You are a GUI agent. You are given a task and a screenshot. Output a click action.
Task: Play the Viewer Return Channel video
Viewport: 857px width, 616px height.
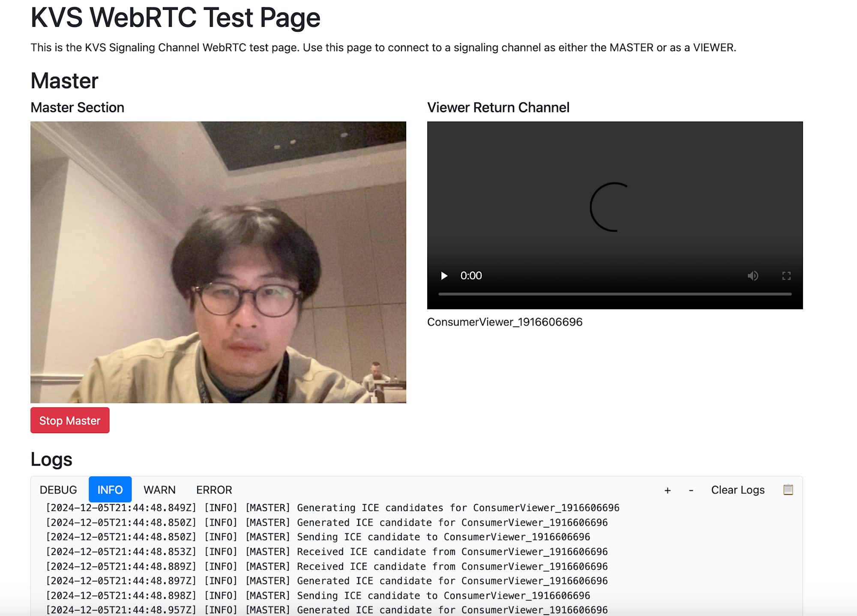pos(444,275)
